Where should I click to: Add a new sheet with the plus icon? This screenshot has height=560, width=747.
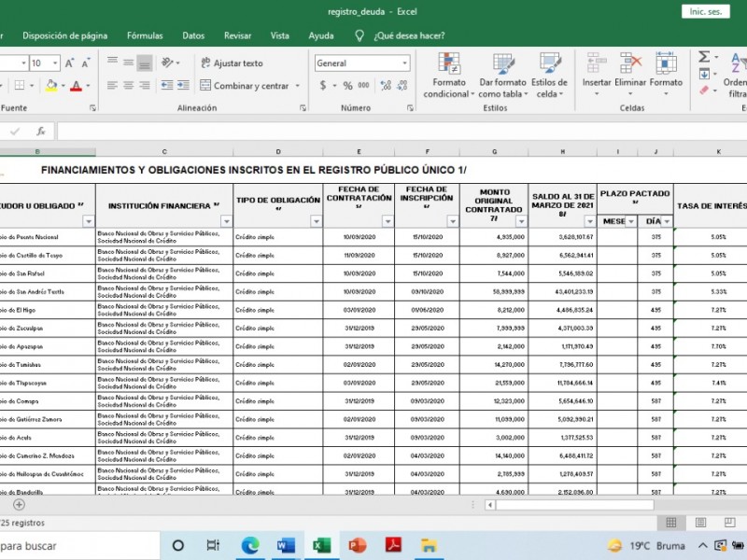coord(19,505)
